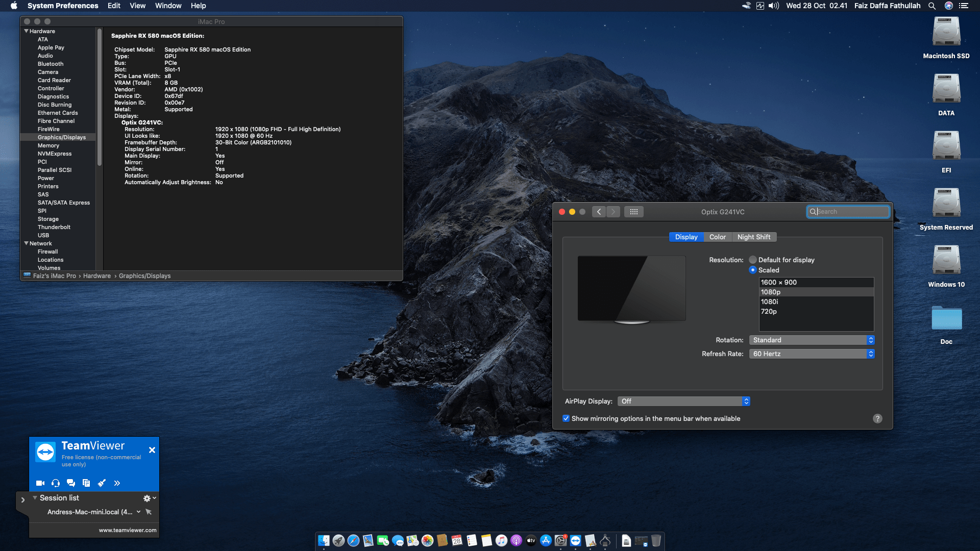Open the TeamViewer whiteboard paintbrush icon
This screenshot has height=551, width=980.
102,483
